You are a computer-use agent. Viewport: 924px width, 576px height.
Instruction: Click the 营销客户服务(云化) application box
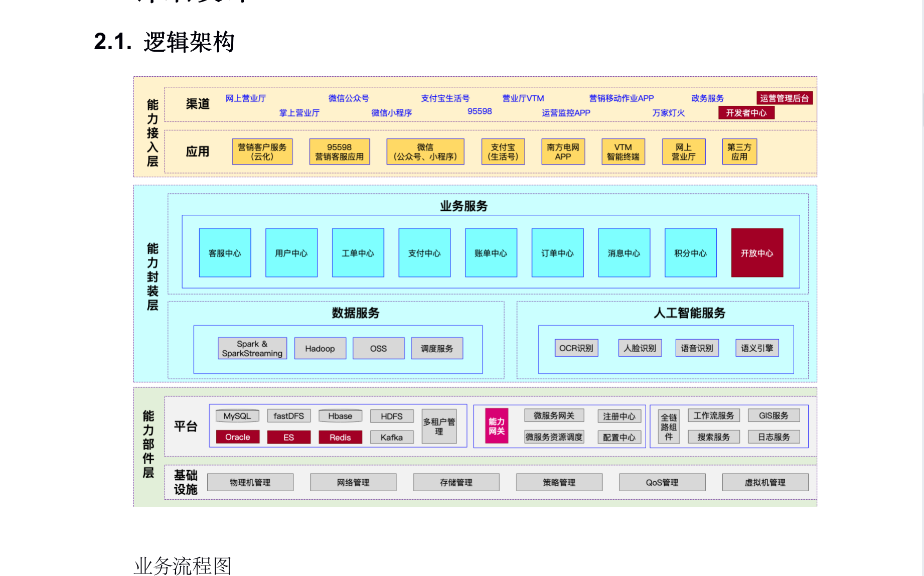pyautogui.click(x=262, y=152)
